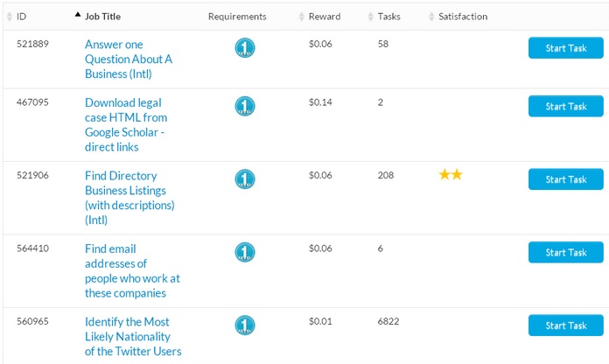Open Identify the Most Likely Nationality job
This screenshot has height=364, width=609.
[133, 336]
